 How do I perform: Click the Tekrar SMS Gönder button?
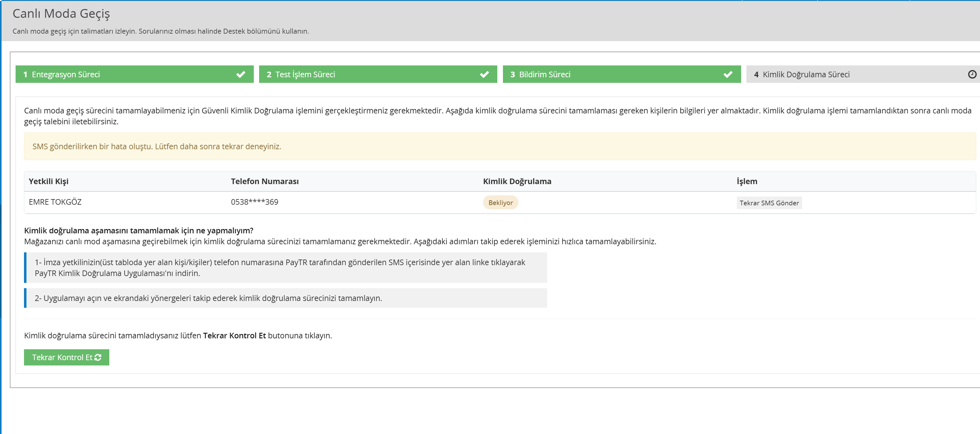pos(769,203)
